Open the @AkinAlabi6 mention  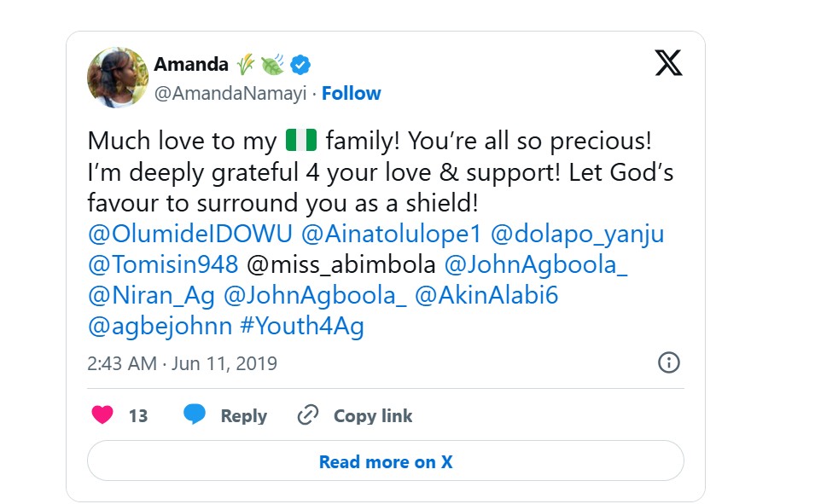pos(486,295)
